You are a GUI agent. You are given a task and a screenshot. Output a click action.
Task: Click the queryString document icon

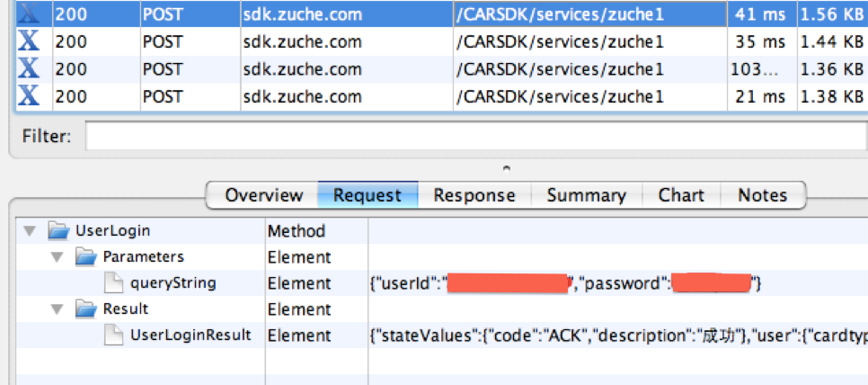[x=114, y=283]
